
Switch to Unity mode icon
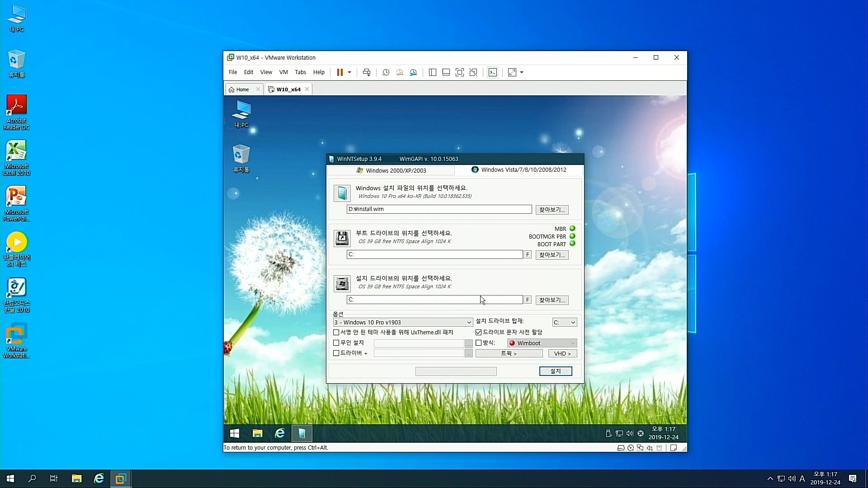pyautogui.click(x=473, y=72)
